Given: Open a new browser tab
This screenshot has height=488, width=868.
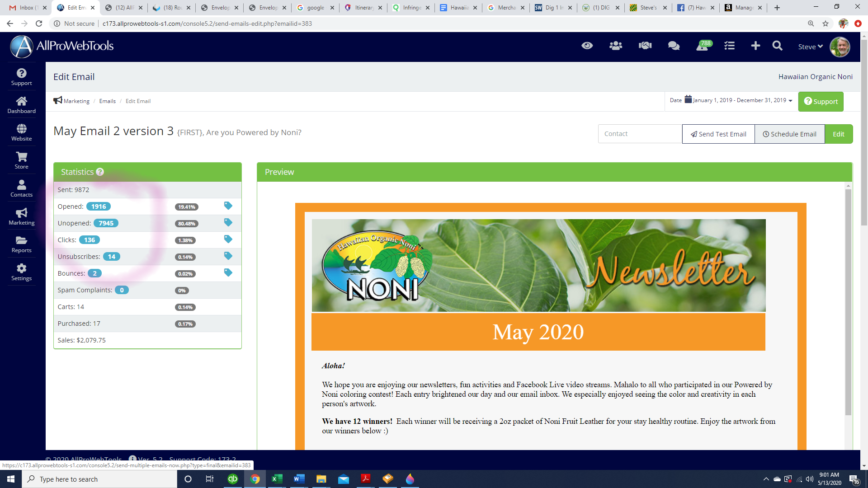Looking at the screenshot, I should tap(777, 8).
